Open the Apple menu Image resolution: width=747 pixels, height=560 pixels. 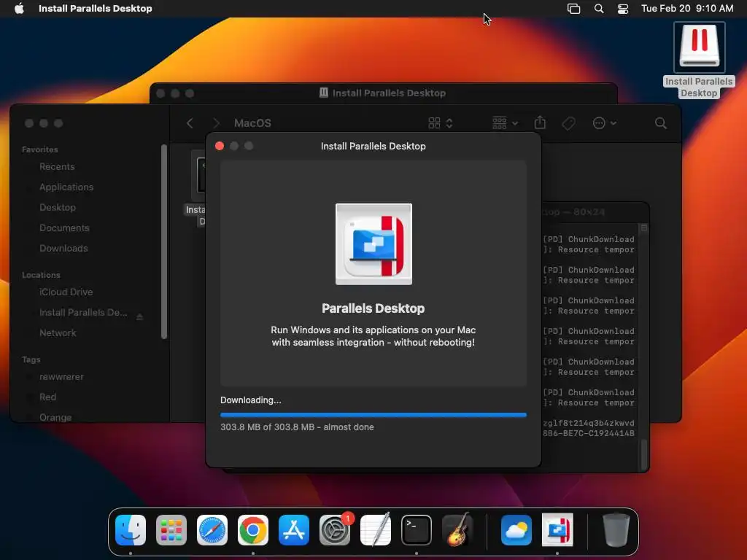coord(19,8)
